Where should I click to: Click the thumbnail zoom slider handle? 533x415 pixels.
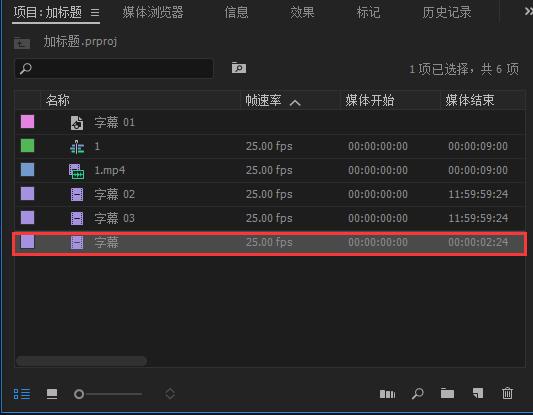point(79,394)
